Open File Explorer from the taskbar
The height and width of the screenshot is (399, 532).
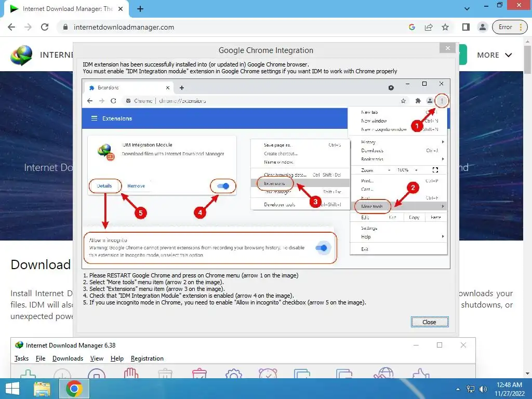point(42,389)
